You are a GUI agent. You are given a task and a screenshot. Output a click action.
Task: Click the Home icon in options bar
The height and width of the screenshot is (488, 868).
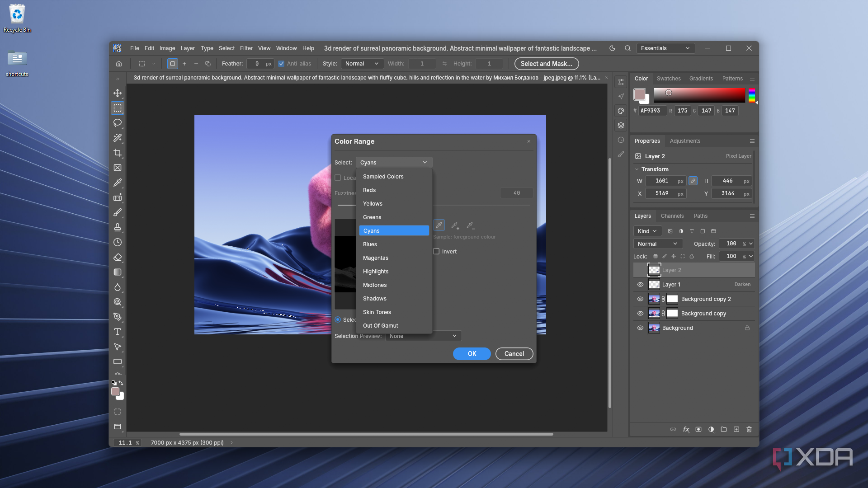(119, 64)
